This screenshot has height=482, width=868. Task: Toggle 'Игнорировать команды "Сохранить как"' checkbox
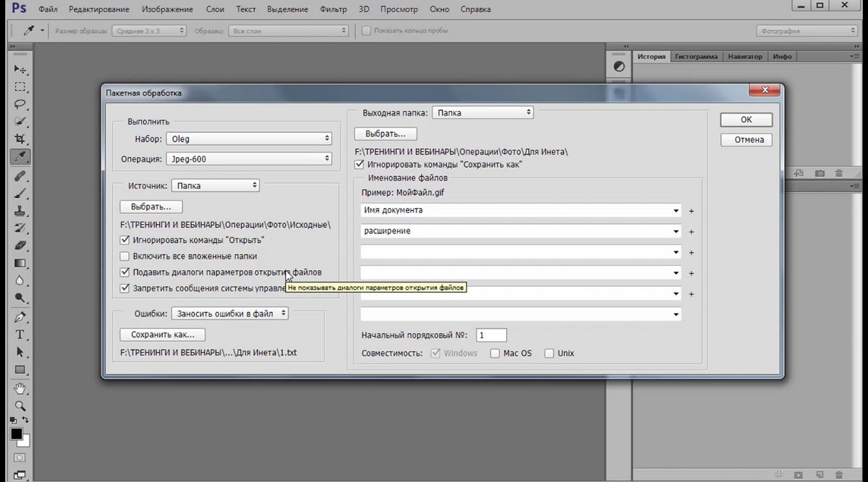pyautogui.click(x=359, y=165)
